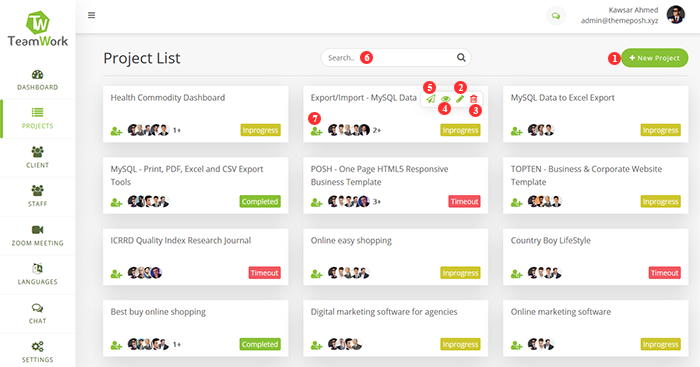Open Country Boy LifeStyle project title
The image size is (700, 367).
click(550, 241)
